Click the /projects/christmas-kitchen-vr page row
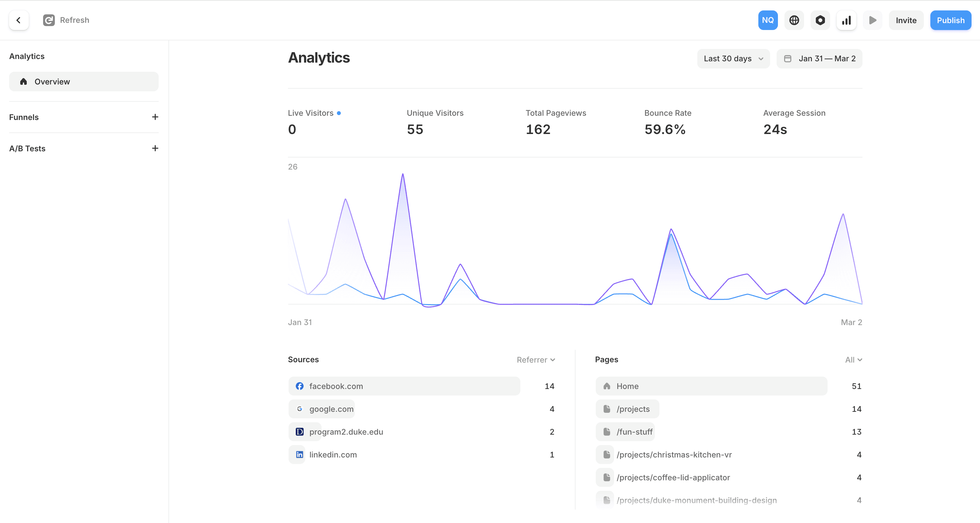Screen dimensions: 980x523 click(674, 455)
